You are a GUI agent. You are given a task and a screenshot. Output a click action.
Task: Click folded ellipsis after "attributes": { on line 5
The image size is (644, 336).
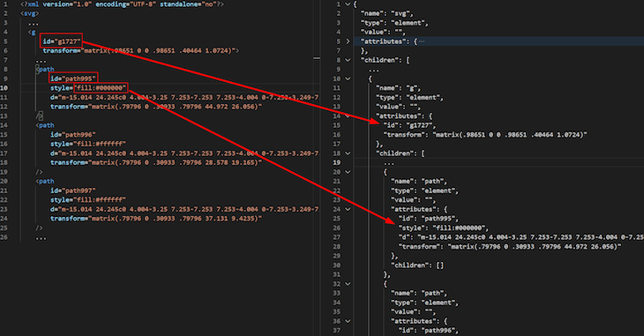tap(422, 41)
